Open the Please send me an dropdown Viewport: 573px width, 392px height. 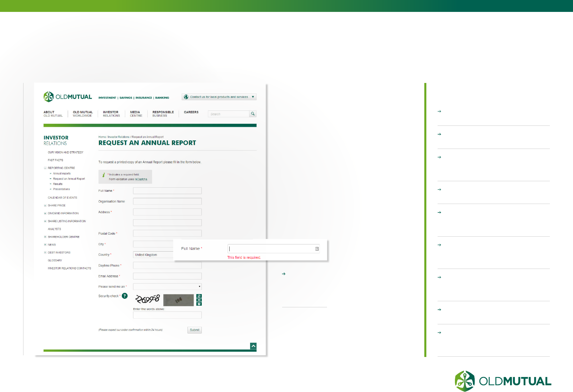pyautogui.click(x=167, y=287)
